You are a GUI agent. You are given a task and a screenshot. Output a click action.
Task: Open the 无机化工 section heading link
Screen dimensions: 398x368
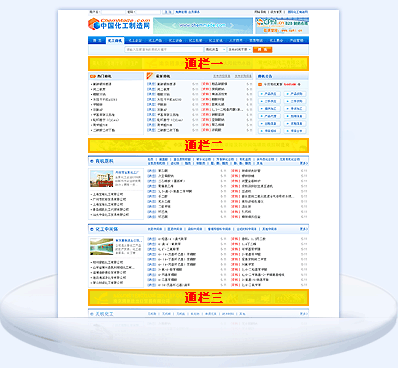pos(104,314)
